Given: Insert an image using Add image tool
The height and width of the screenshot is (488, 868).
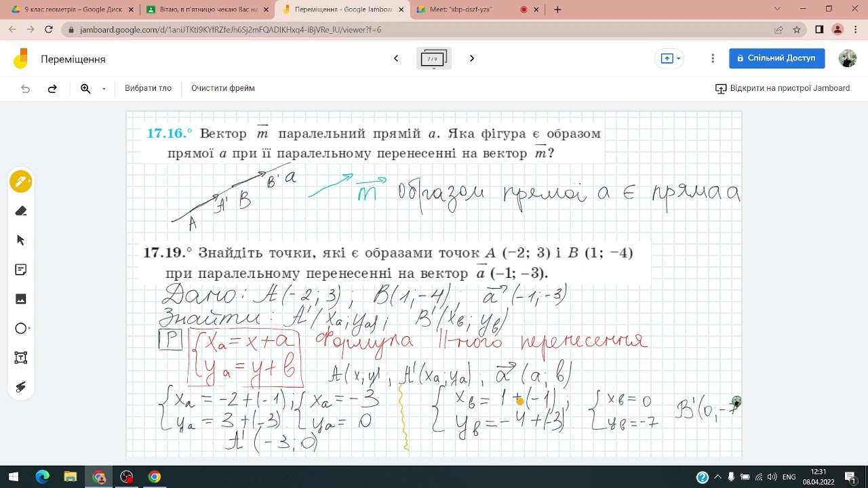Looking at the screenshot, I should click(x=21, y=299).
